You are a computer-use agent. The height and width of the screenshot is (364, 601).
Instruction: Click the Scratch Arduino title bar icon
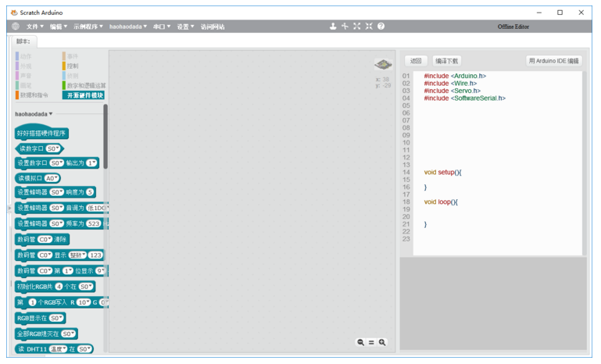(x=14, y=12)
